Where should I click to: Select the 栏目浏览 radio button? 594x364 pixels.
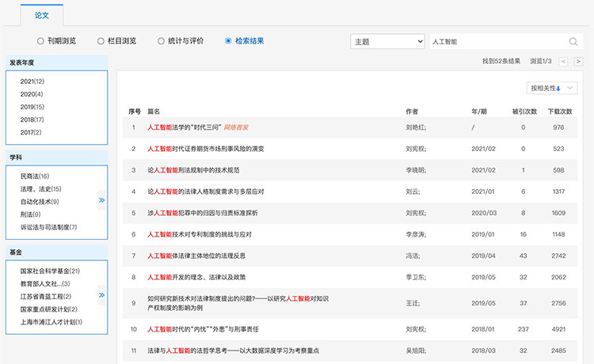[101, 41]
